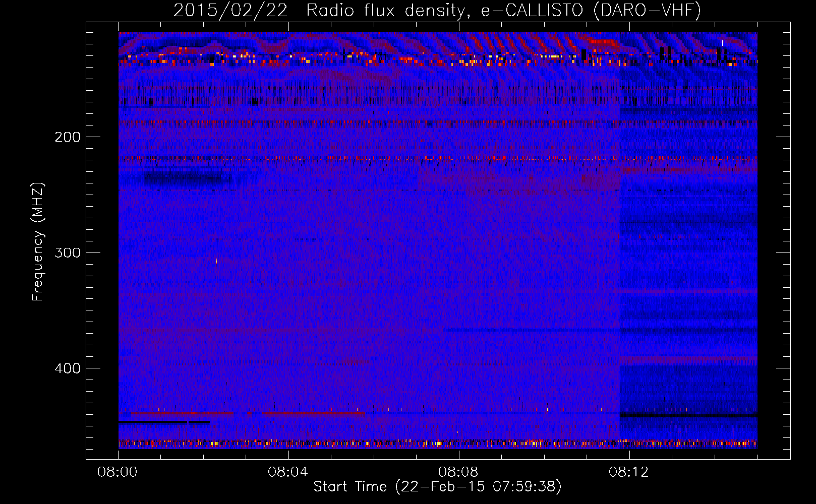Click the 08:12 time tick label
The height and width of the screenshot is (504, 816).
pyautogui.click(x=629, y=472)
